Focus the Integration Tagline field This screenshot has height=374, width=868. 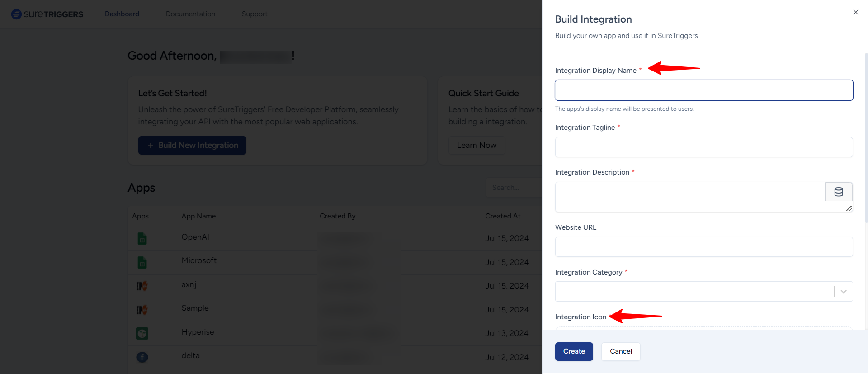point(703,147)
